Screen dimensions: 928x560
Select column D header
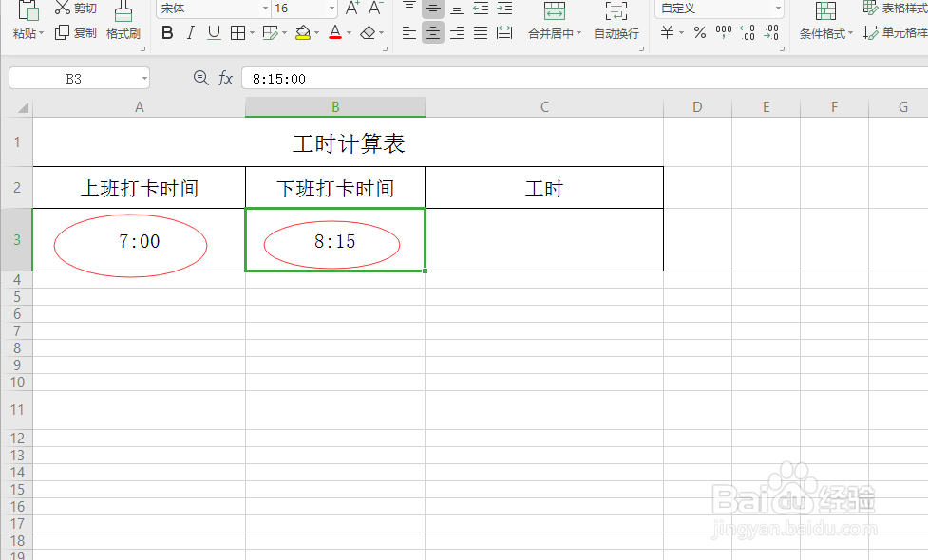698,107
